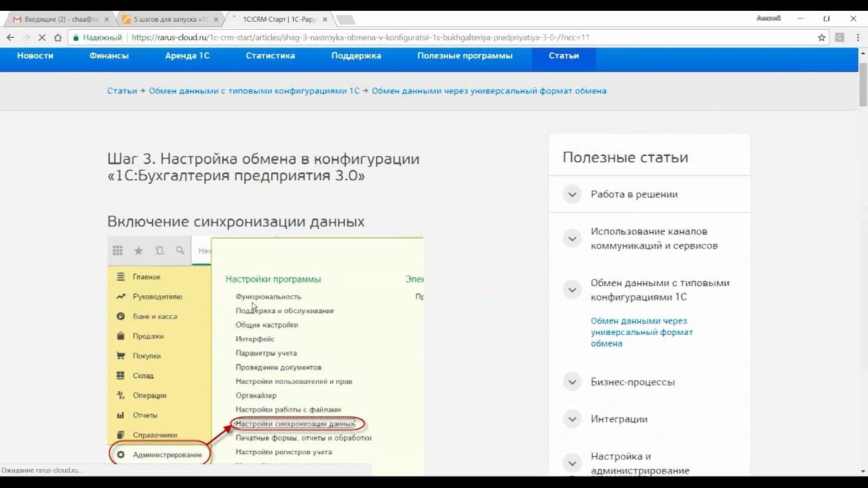Click the 'Статьи' breadcrumb link
Image resolution: width=868 pixels, height=488 pixels.
122,91
